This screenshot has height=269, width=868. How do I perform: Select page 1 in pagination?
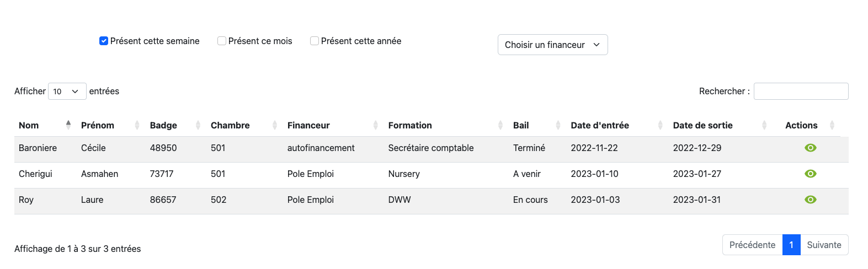791,245
